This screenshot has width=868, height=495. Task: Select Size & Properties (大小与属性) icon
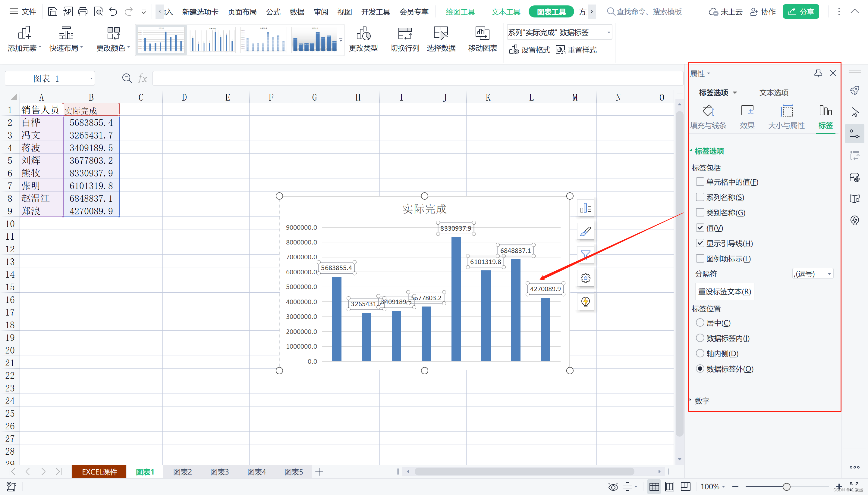[786, 117]
